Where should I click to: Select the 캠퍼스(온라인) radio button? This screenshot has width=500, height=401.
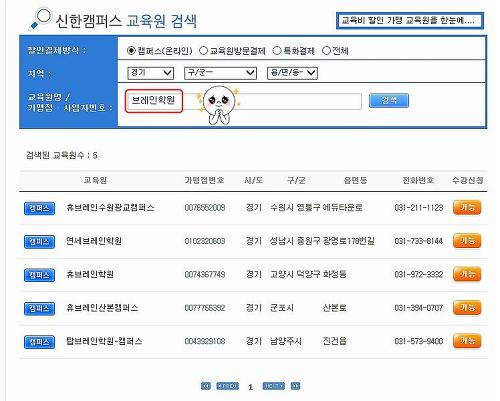(x=131, y=51)
